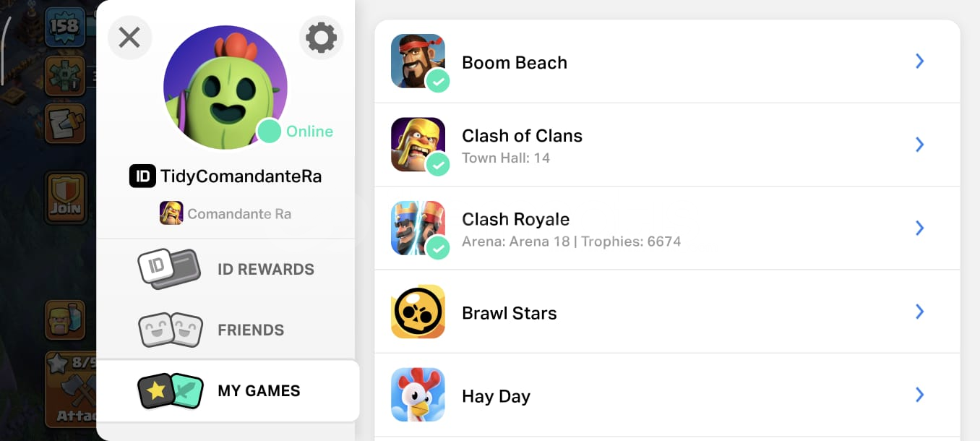Click the Hay Day rooster icon
The image size is (980, 441).
coord(418,395)
